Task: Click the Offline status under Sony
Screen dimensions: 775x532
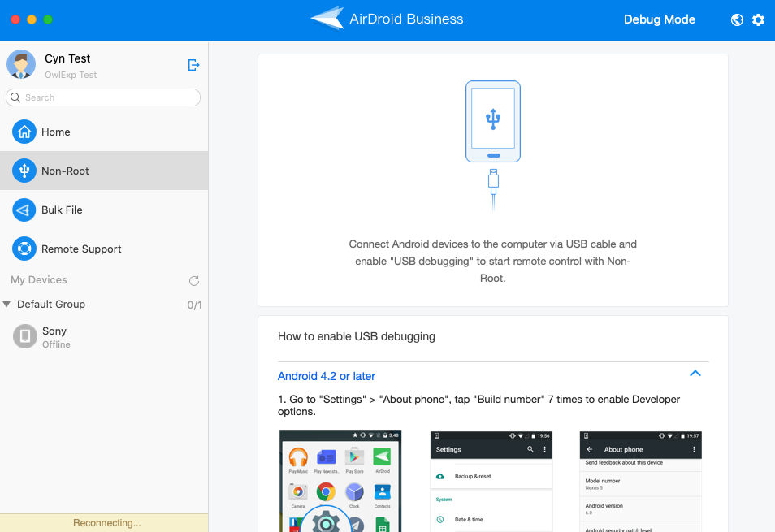Action: click(x=56, y=345)
